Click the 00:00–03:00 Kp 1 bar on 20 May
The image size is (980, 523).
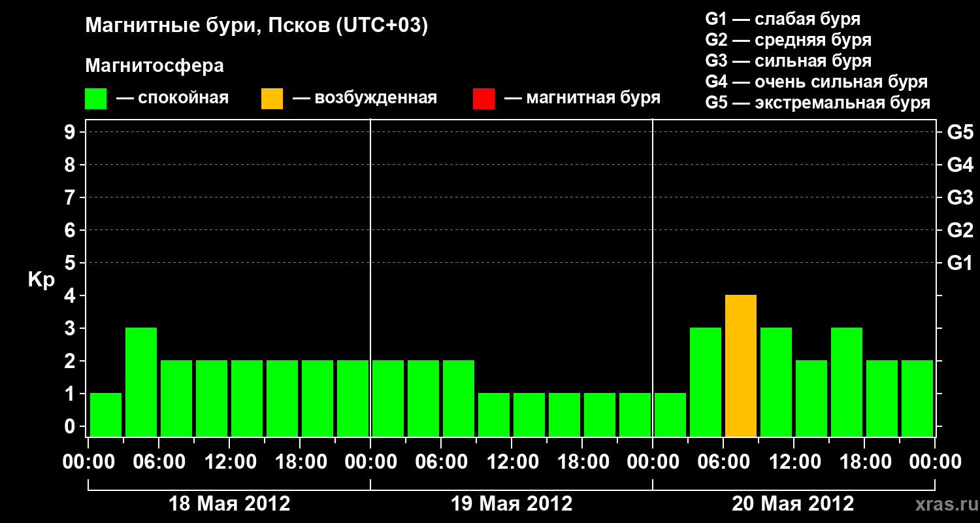[x=670, y=414]
